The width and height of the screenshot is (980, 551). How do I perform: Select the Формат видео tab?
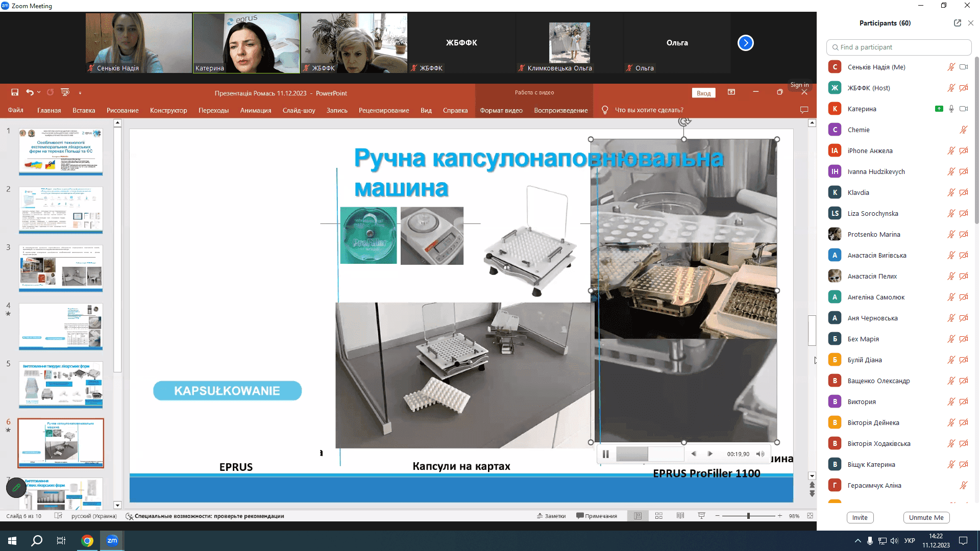click(x=501, y=110)
